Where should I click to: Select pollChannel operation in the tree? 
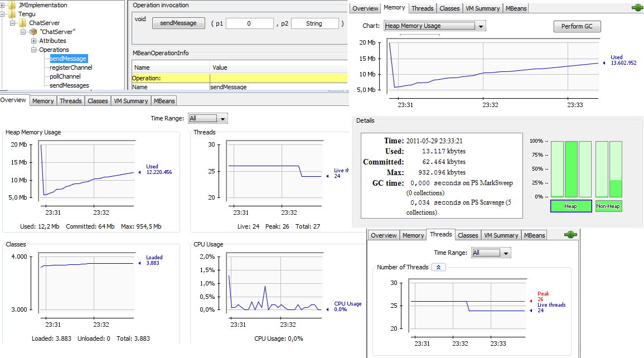(65, 76)
